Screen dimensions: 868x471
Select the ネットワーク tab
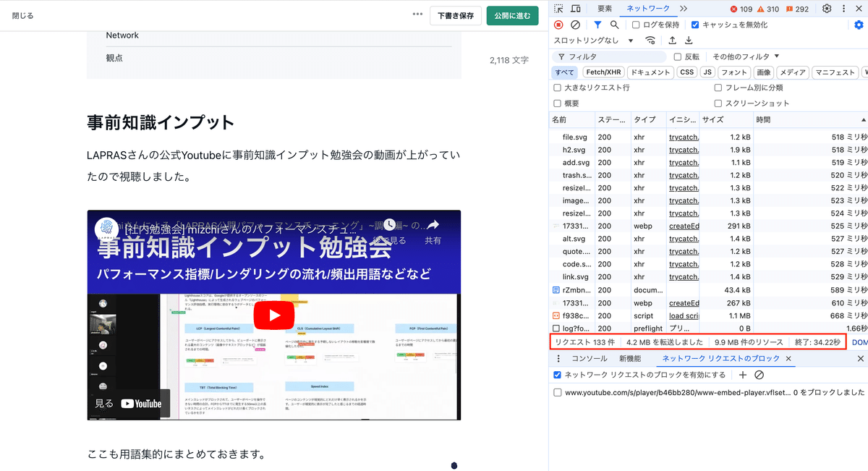(648, 9)
